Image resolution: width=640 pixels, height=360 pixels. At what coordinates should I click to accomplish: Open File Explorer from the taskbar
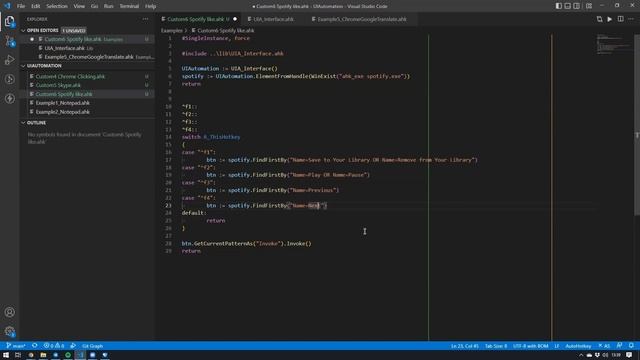tap(43, 355)
